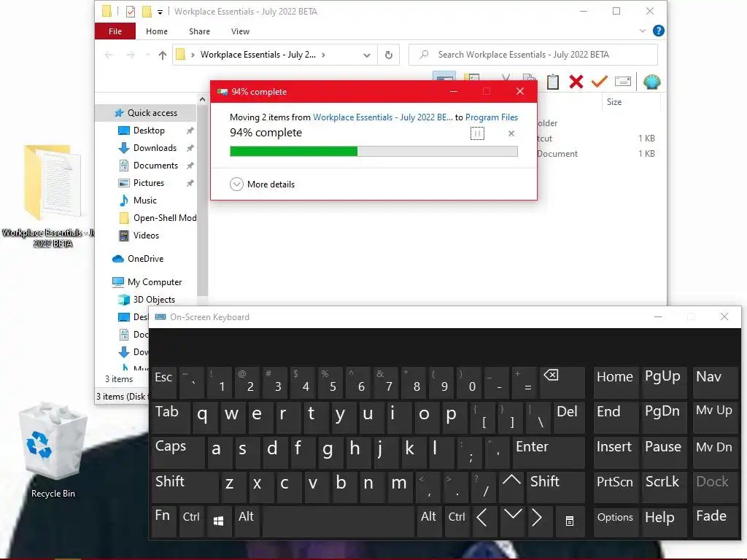
Task: Open Explorer help via blue question mark
Action: [659, 31]
